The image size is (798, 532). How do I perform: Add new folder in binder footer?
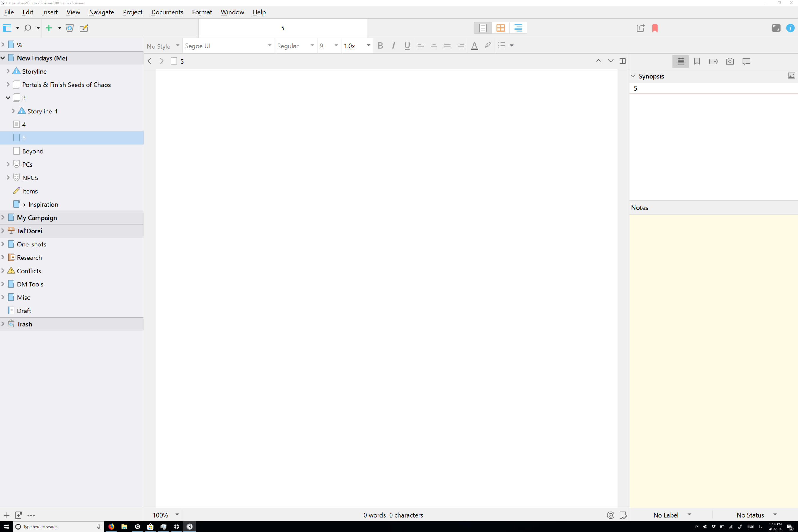click(19, 515)
